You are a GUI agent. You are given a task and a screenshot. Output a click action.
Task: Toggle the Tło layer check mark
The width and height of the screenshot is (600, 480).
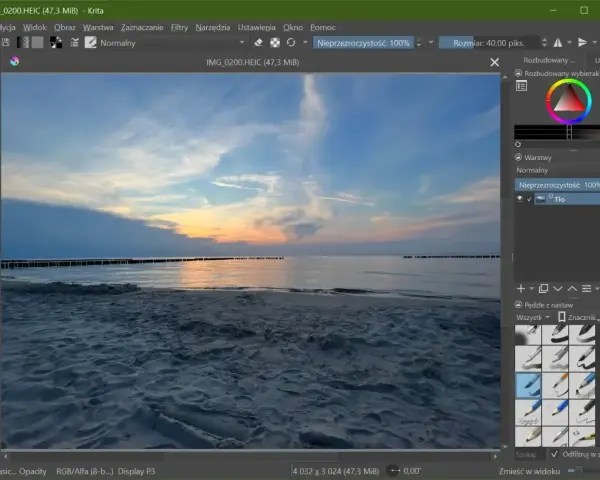(x=529, y=199)
